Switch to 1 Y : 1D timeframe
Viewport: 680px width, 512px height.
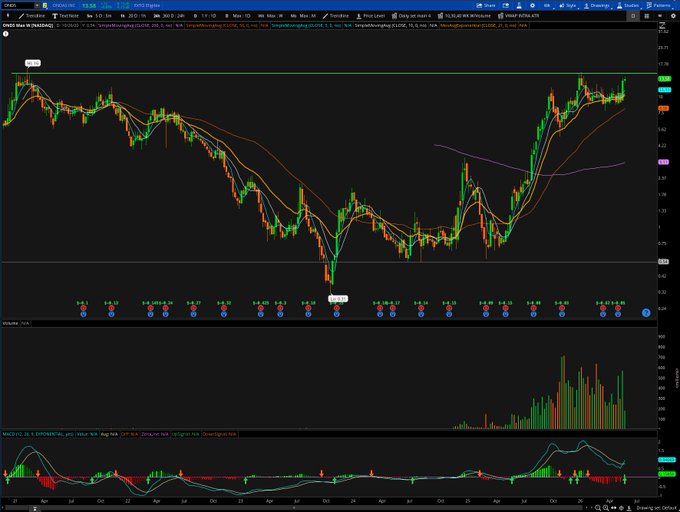click(x=205, y=16)
